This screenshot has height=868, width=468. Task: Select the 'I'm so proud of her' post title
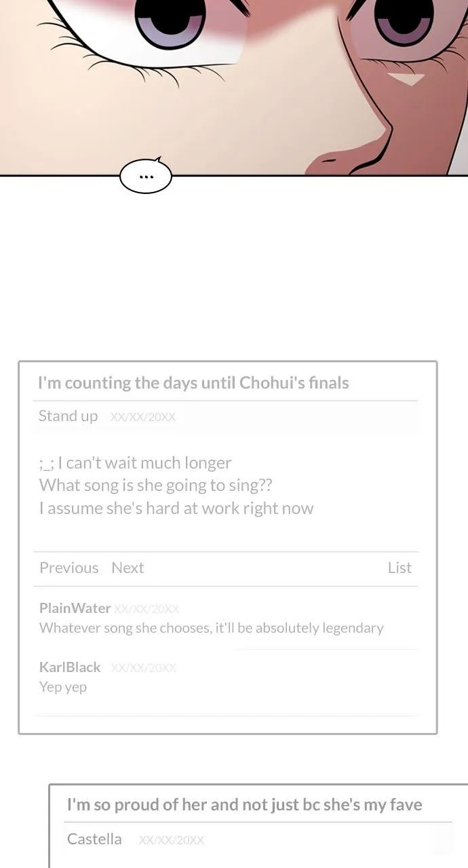(x=244, y=805)
